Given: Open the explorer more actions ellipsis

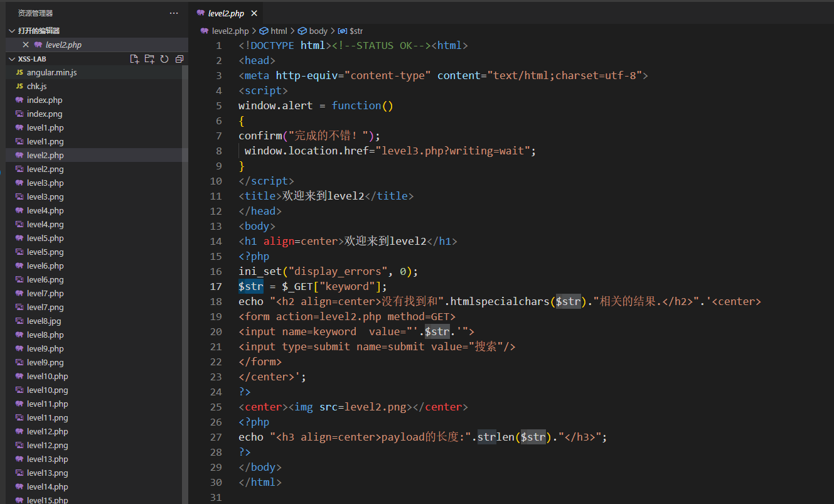Looking at the screenshot, I should click(x=174, y=13).
